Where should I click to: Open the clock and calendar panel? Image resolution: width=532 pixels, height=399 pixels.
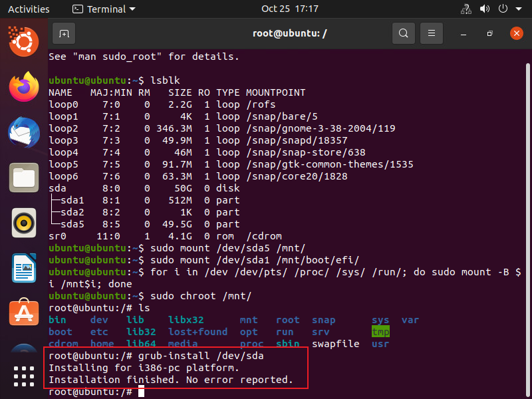289,9
